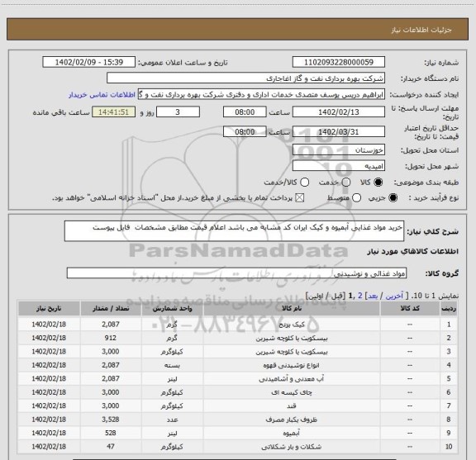This screenshot has width=476, height=460.
Task: Click the request creator name field
Action: click(261, 94)
